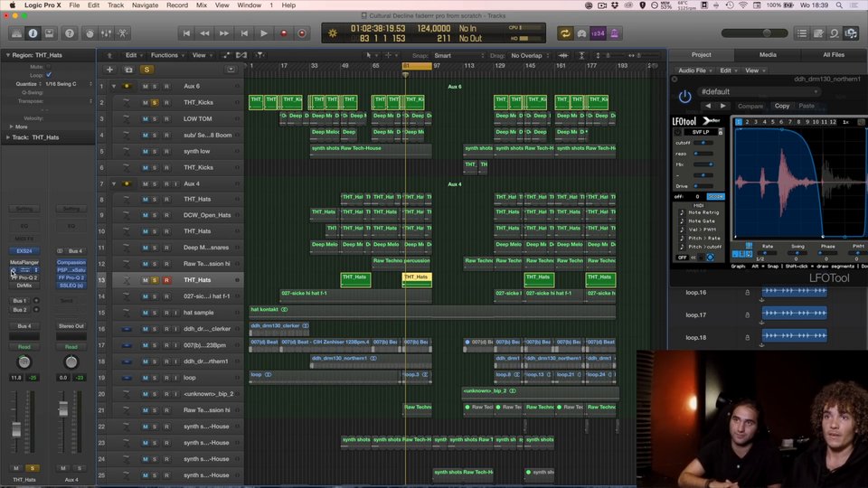Image resolution: width=868 pixels, height=488 pixels.
Task: Open File menu in menu bar
Action: click(x=74, y=5)
